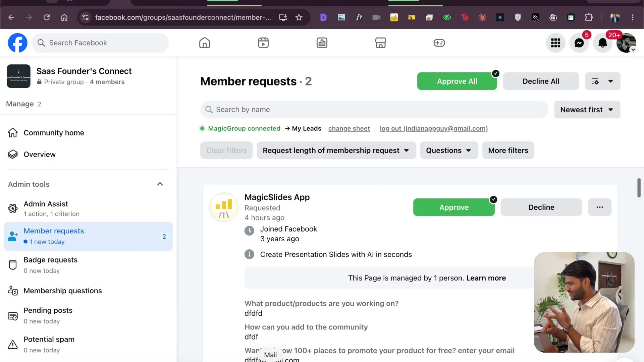Open group Overview
Screen dimensions: 644x362
[x=88, y=154]
